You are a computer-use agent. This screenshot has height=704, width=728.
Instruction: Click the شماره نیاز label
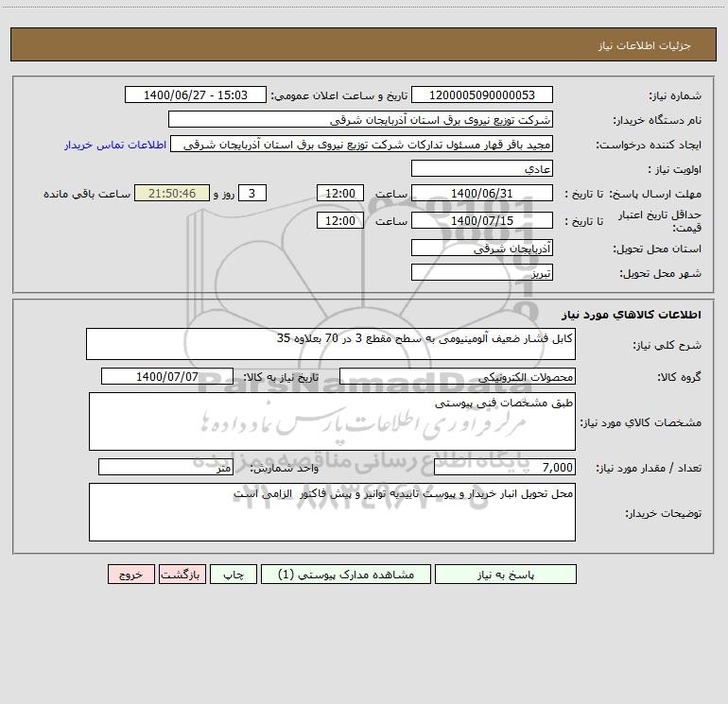tap(675, 96)
